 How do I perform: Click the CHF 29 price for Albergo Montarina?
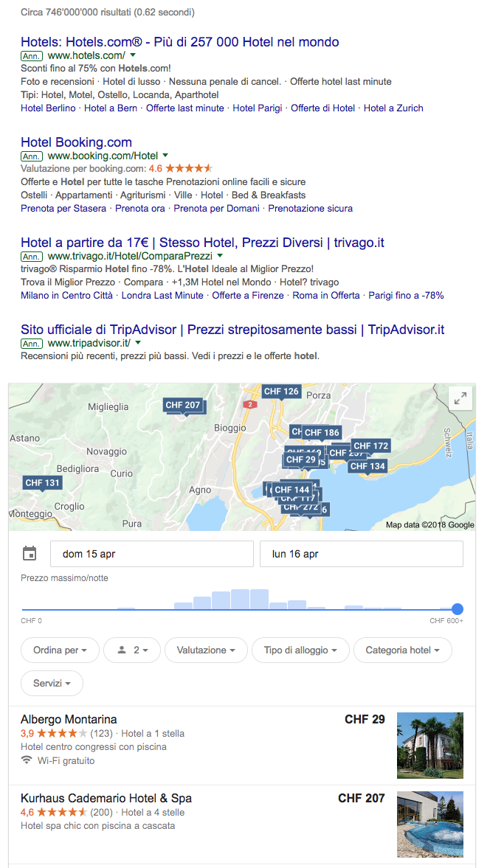[365, 719]
